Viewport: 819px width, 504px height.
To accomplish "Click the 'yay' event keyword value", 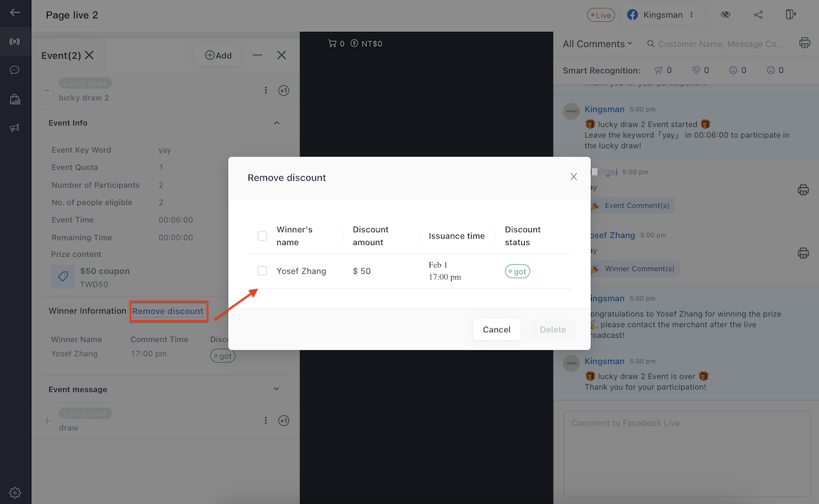I will 165,150.
